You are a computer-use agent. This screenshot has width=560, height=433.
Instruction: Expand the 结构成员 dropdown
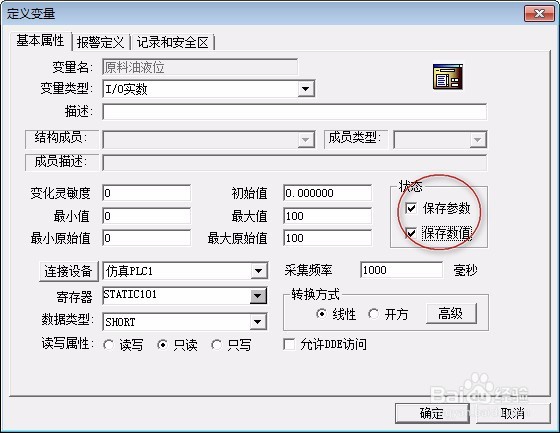pos(306,139)
